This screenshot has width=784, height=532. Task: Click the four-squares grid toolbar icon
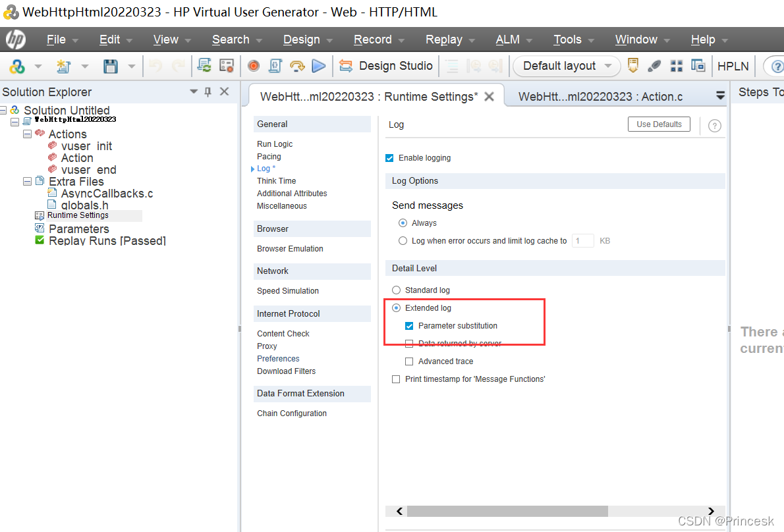(x=677, y=65)
